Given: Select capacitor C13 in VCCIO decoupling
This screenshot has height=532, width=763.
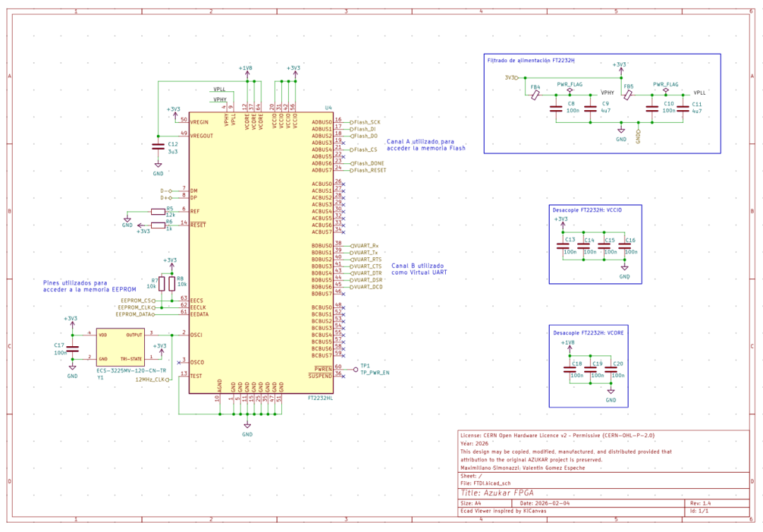Looking at the screenshot, I should pyautogui.click(x=563, y=247).
